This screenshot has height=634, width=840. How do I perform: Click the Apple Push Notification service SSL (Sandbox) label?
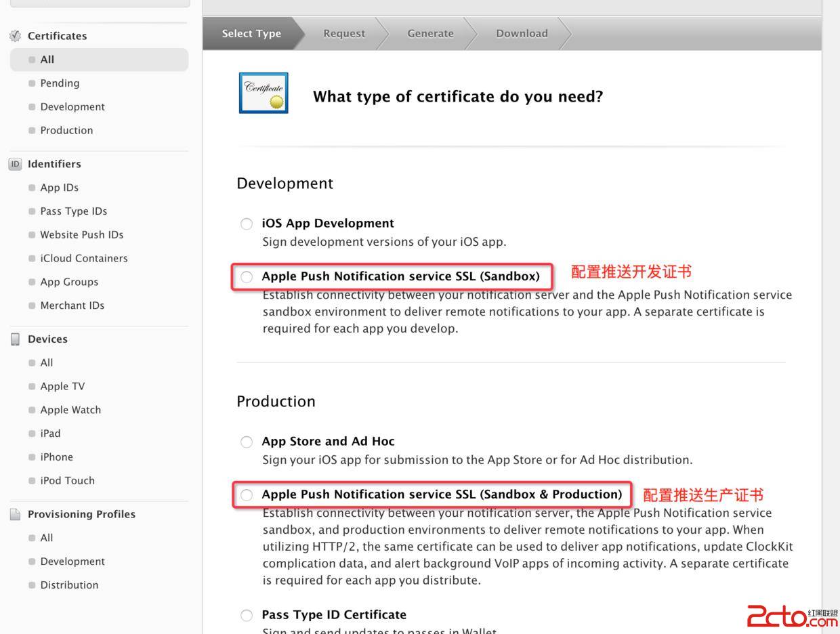tap(401, 276)
